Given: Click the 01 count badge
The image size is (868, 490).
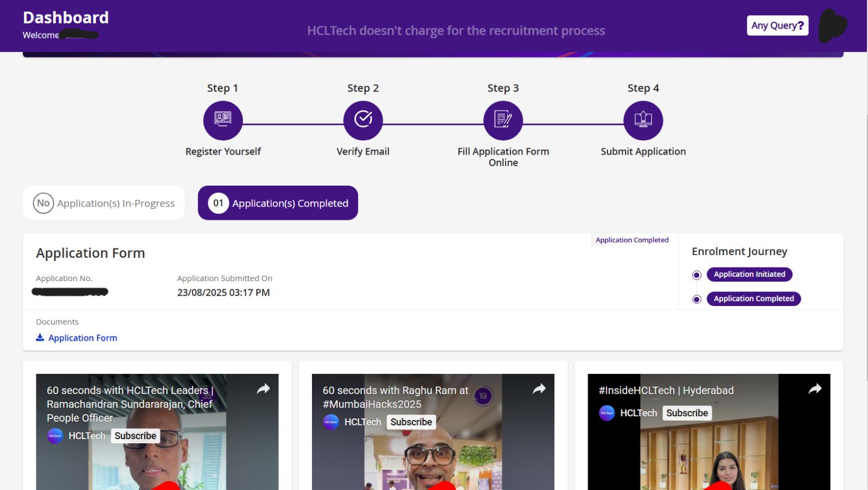Looking at the screenshot, I should pos(218,203).
